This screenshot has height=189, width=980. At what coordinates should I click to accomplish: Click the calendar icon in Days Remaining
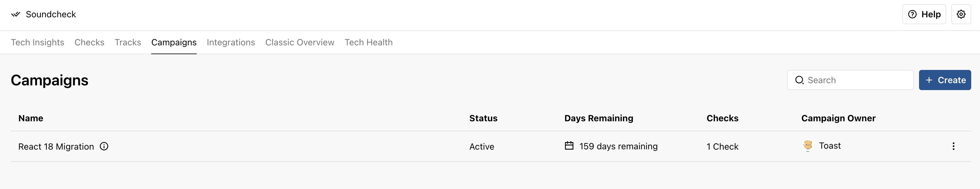[x=569, y=146]
